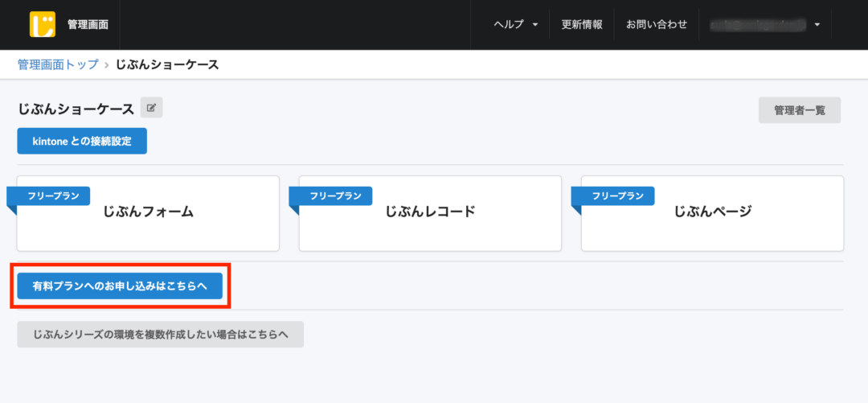Click 有料プランへのお申し込みはこちらへ button
The image size is (868, 403).
(120, 286)
